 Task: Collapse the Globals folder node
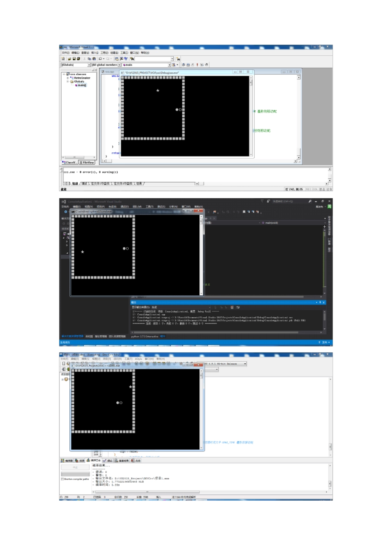point(68,81)
